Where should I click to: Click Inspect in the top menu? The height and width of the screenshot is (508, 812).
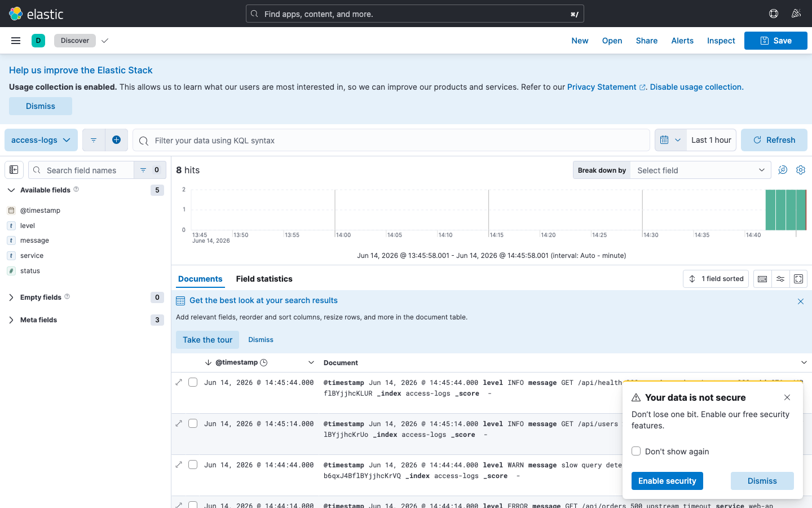[721, 41]
